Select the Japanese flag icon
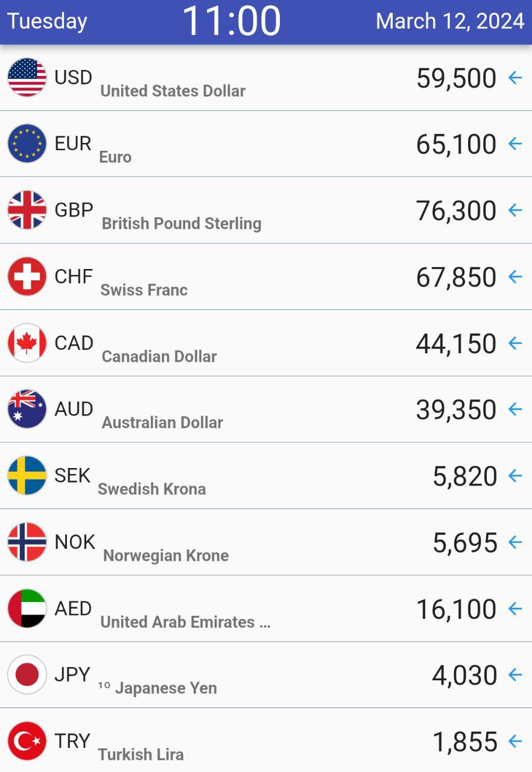Image resolution: width=532 pixels, height=772 pixels. click(x=27, y=674)
